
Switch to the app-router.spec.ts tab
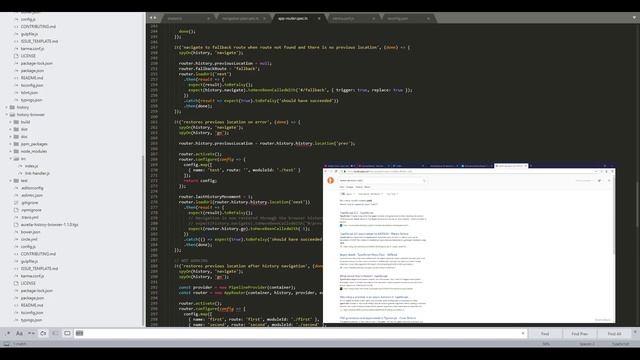[293, 18]
